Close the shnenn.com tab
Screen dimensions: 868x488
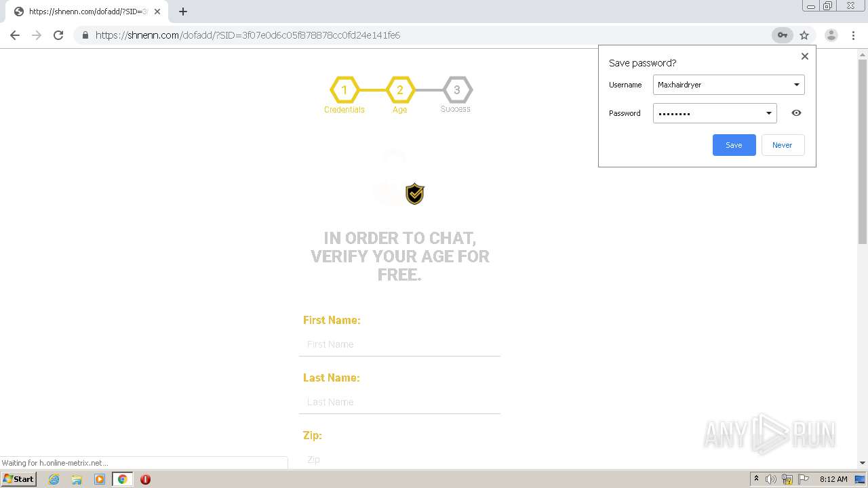coord(157,12)
